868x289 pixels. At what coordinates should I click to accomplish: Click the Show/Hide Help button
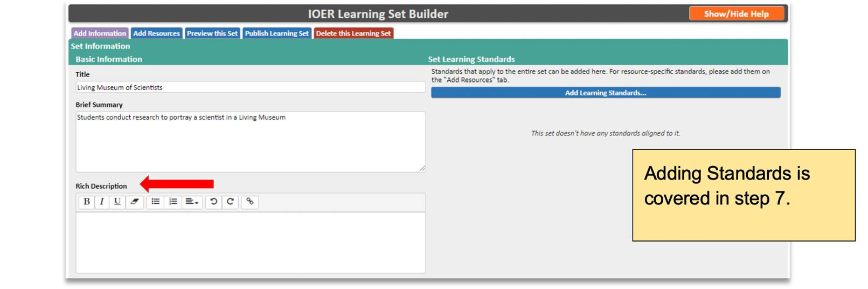point(737,14)
